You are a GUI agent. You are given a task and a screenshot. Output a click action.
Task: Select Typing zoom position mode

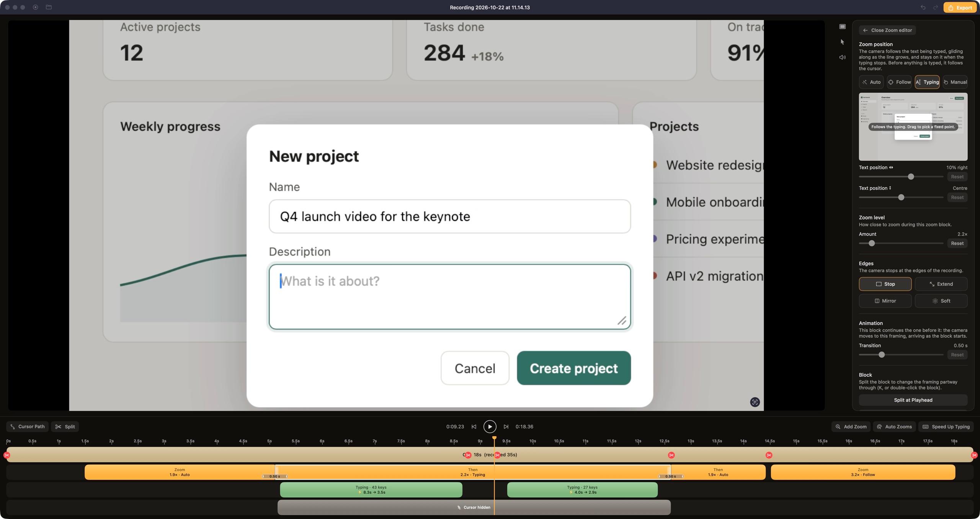click(x=927, y=82)
